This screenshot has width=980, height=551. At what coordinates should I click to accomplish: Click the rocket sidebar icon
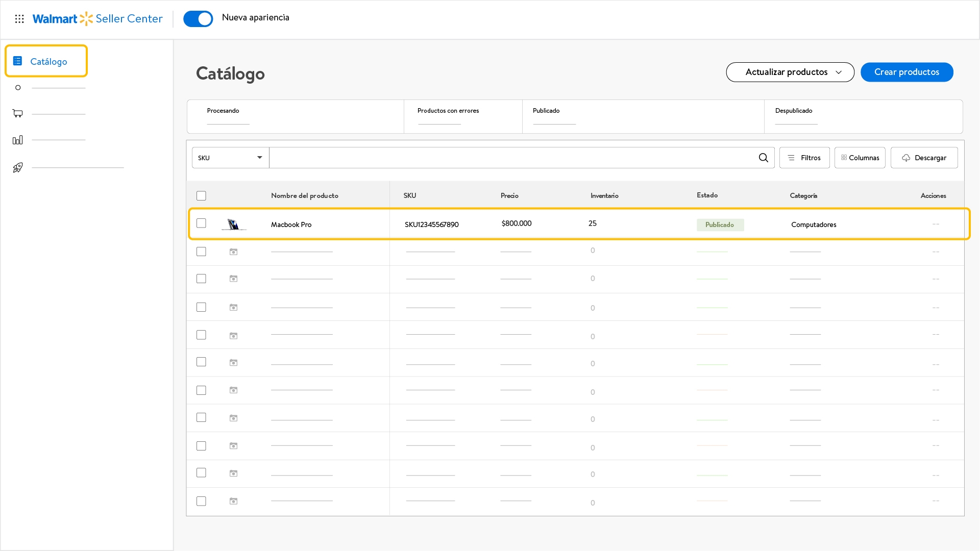tap(18, 167)
